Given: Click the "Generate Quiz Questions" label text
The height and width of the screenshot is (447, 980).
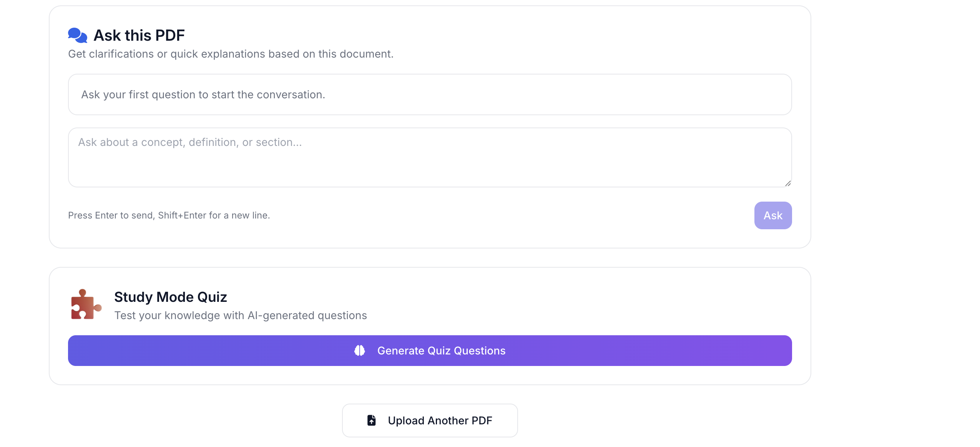Looking at the screenshot, I should (441, 351).
